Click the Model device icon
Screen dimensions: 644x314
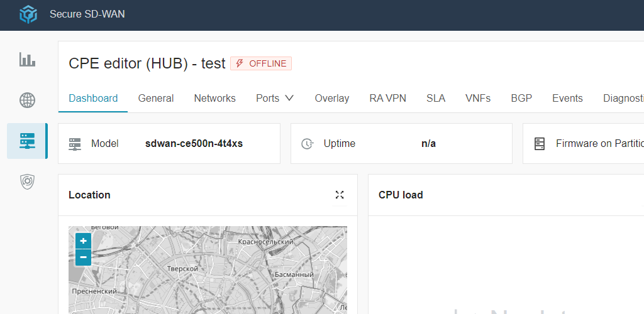pos(75,144)
